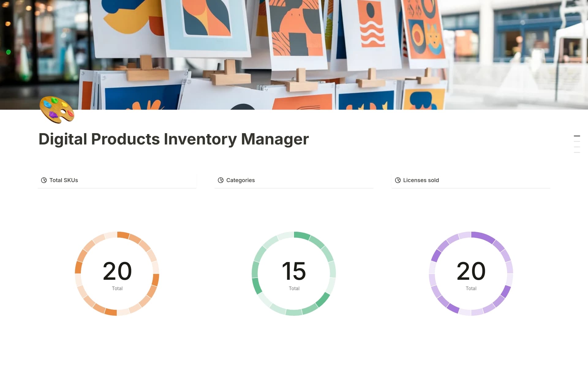Click the chart icon beside Categories

coord(221,180)
